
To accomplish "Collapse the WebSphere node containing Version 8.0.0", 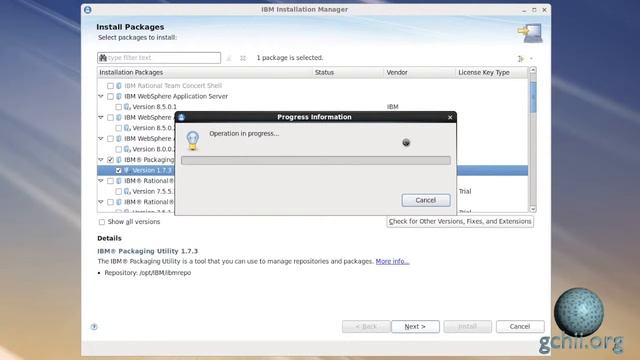I will (x=101, y=138).
